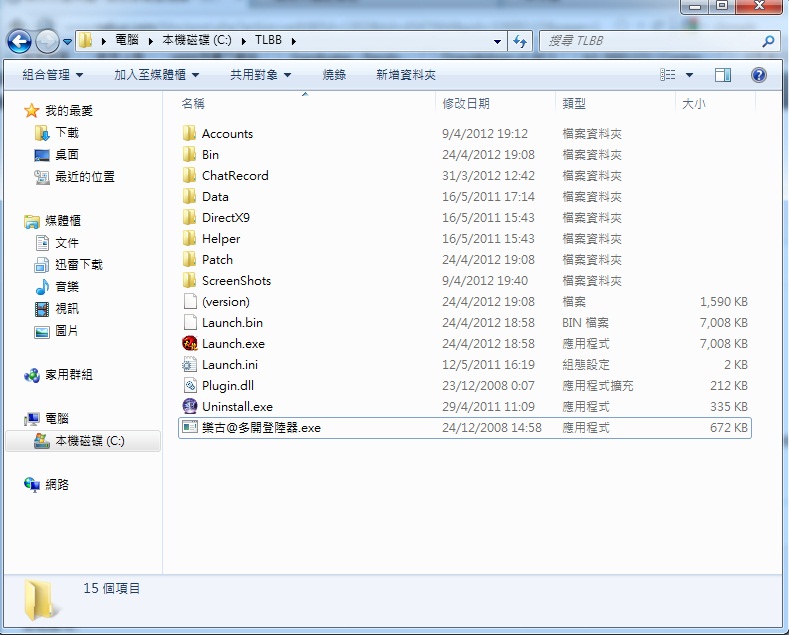Open the 組合管理 menu
This screenshot has width=789, height=635.
[x=53, y=75]
